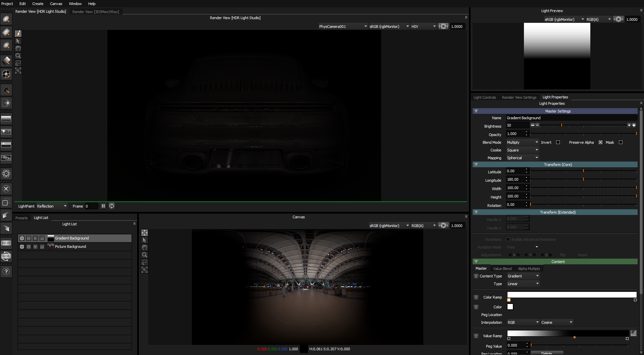The image size is (644, 355).
Task: Switch to Render View [3DSMax|VRay] tab
Action: [96, 12]
